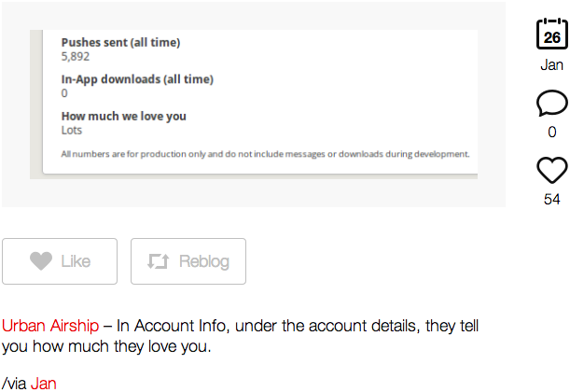Click the 'How much we love you' heading

123,117
